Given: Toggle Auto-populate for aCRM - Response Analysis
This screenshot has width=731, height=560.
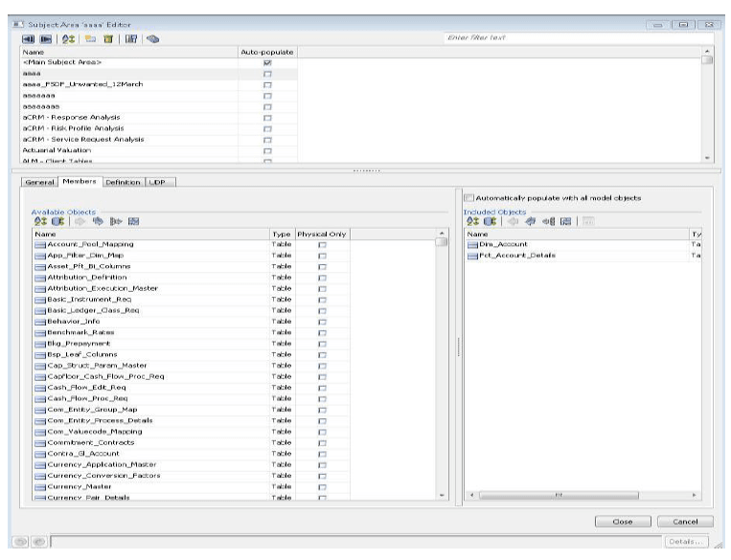Looking at the screenshot, I should 267,118.
